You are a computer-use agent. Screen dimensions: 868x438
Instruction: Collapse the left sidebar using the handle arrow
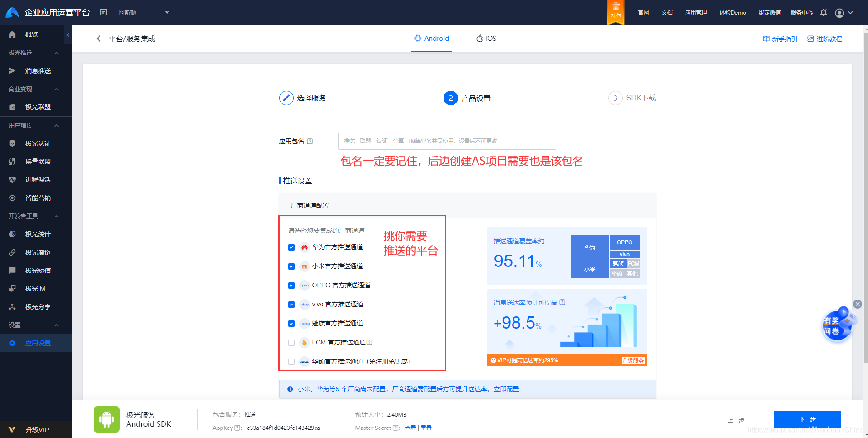pos(68,34)
